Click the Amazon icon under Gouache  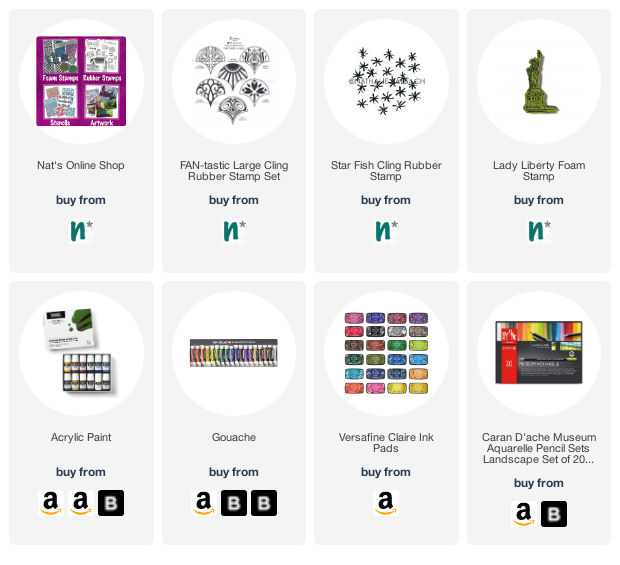[204, 503]
